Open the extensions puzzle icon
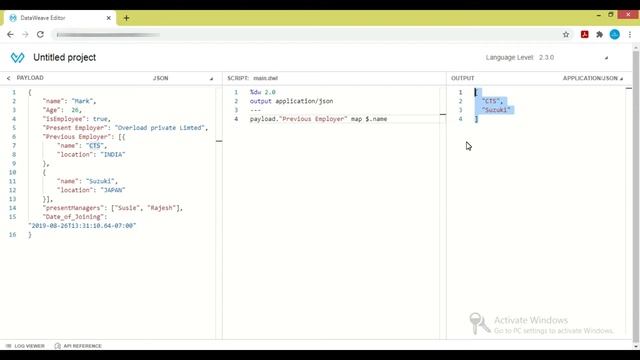The height and width of the screenshot is (360, 640). click(599, 35)
